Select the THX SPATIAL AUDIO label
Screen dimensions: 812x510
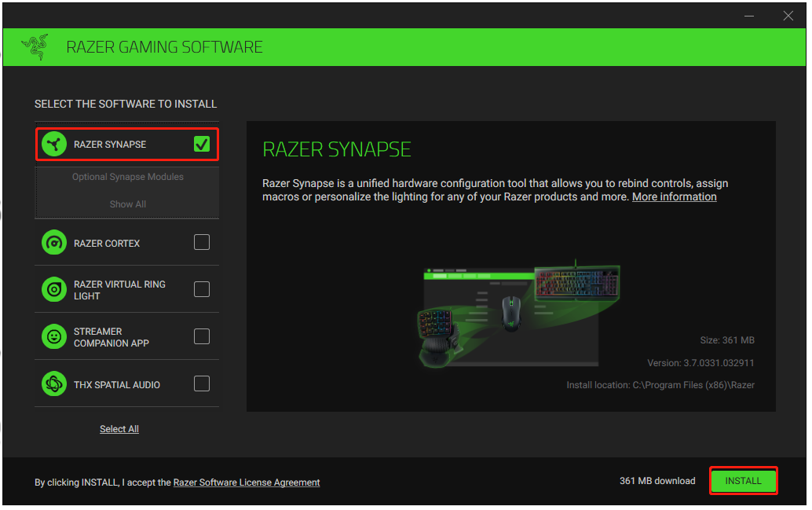(x=117, y=385)
